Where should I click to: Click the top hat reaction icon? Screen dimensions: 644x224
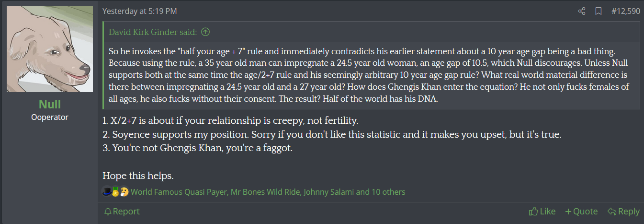click(x=107, y=192)
